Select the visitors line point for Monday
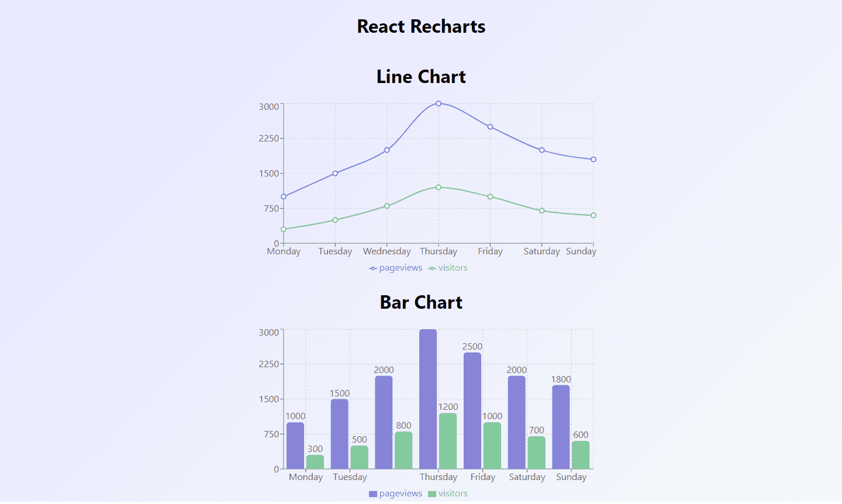842x504 pixels. click(x=284, y=230)
